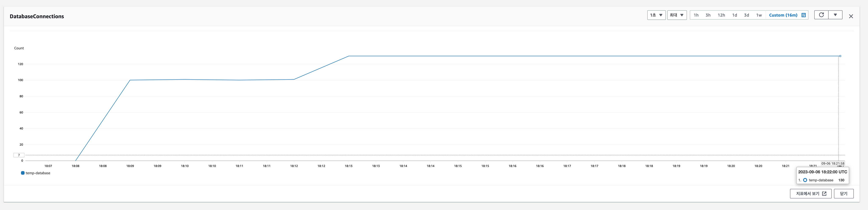This screenshot has width=868, height=210.
Task: Expand the refresh options dropdown arrow
Action: [x=835, y=15]
